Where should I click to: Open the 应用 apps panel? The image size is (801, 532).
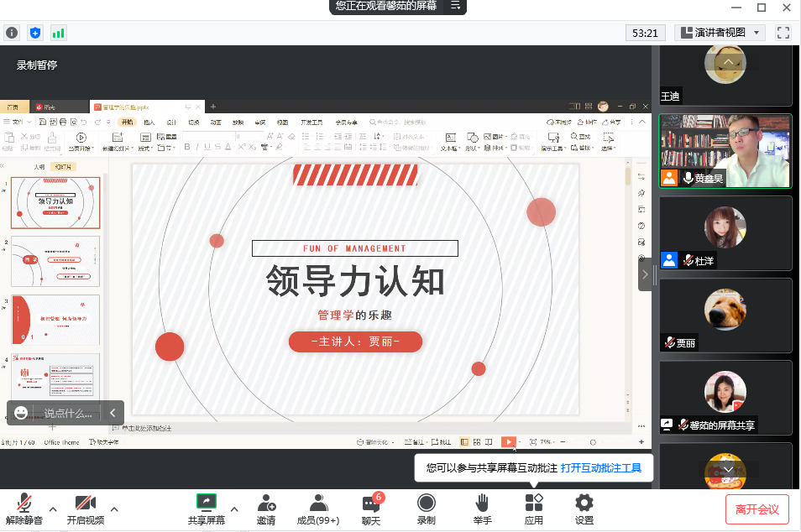point(534,509)
